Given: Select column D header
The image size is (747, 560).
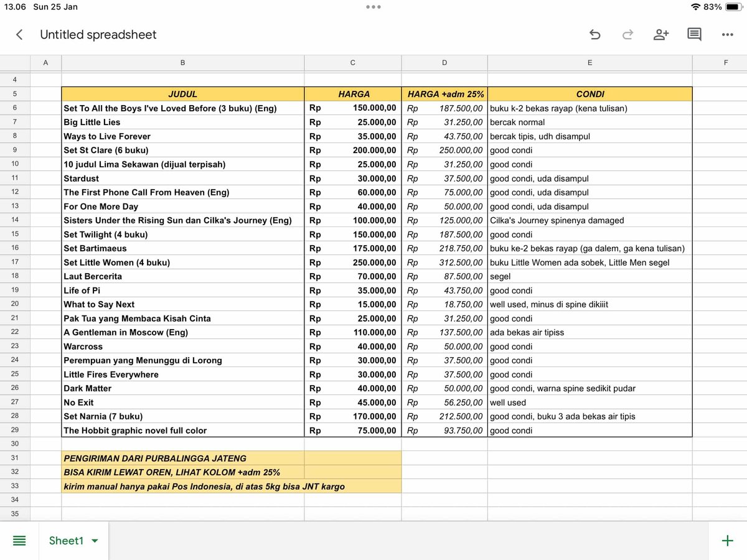Looking at the screenshot, I should click(x=444, y=63).
